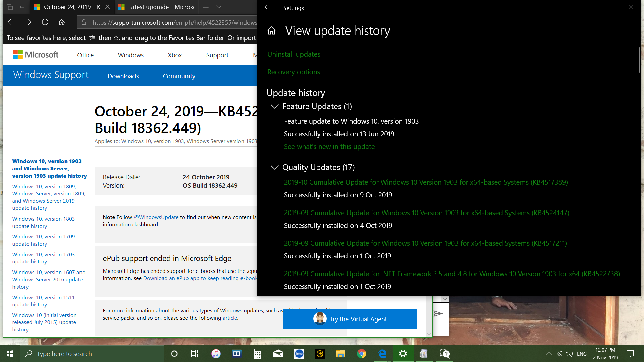Open Mail app from taskbar
Viewport: 644px width, 362px height.
click(x=278, y=354)
